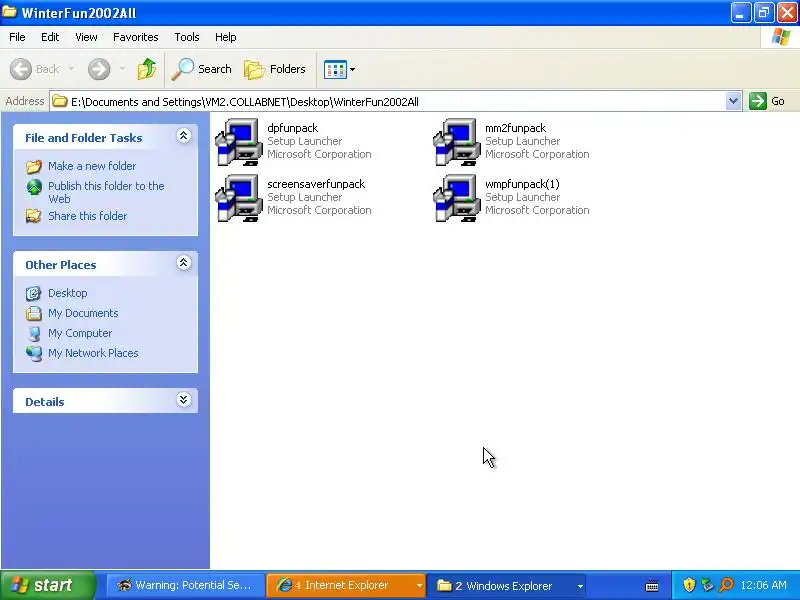
Task: Click the title bar folder icon
Action: [10, 11]
